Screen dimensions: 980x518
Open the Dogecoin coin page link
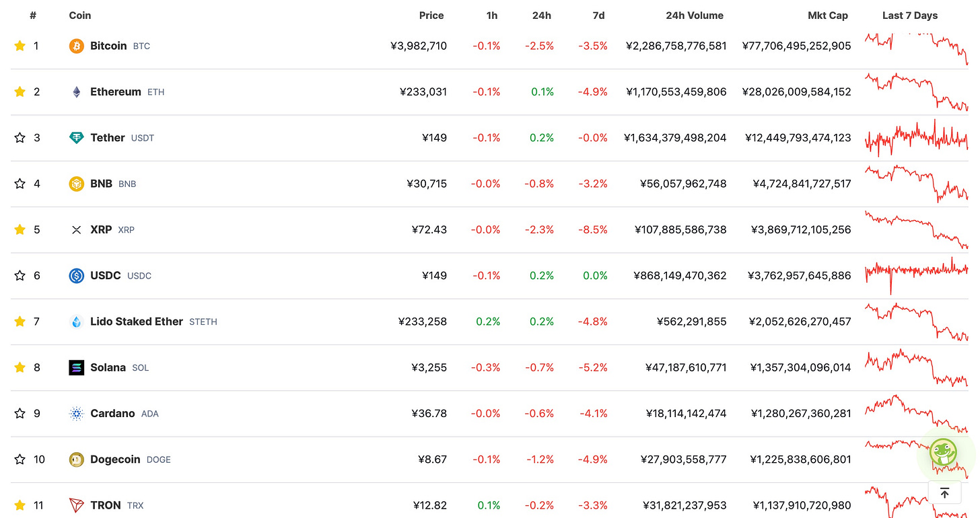coord(115,459)
